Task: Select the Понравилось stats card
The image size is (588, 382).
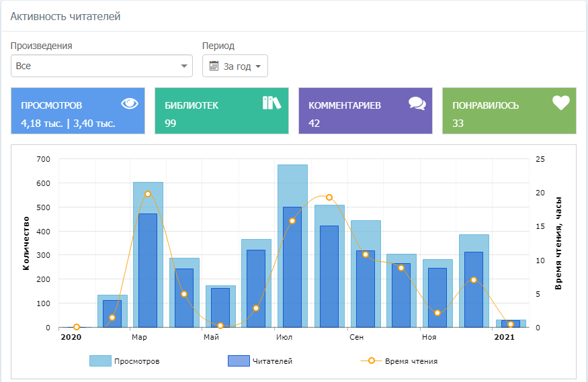Action: pos(509,110)
